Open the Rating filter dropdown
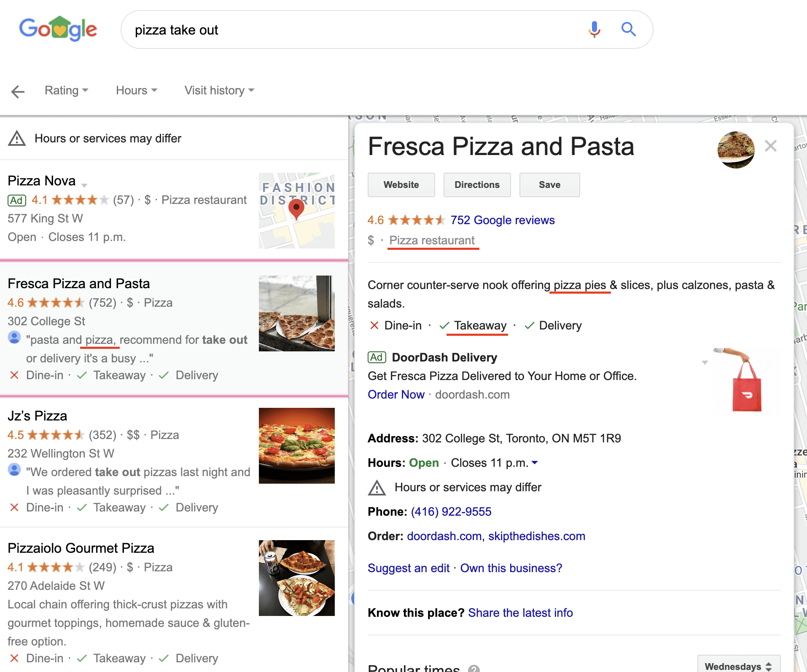807x672 pixels. tap(66, 91)
